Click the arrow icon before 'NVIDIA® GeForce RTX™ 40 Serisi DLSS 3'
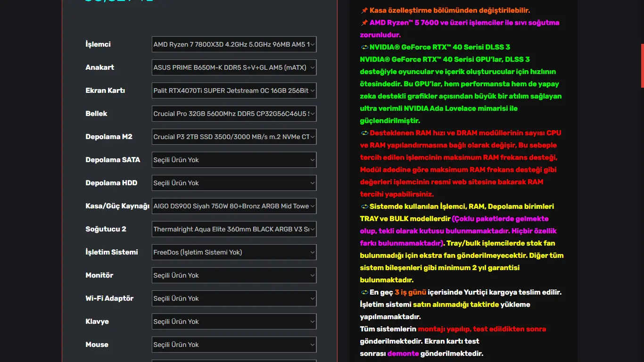 [364, 47]
